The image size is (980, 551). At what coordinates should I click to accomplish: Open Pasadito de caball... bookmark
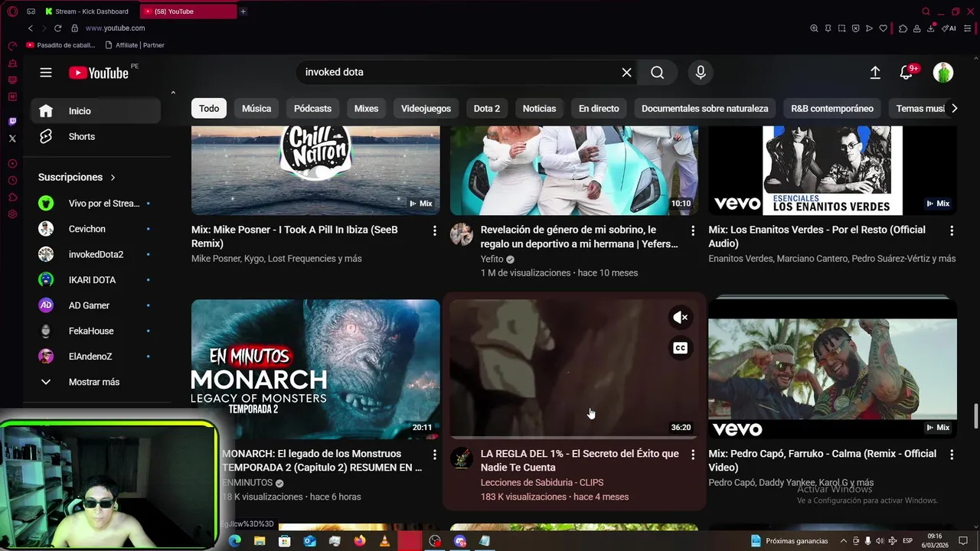(x=60, y=45)
